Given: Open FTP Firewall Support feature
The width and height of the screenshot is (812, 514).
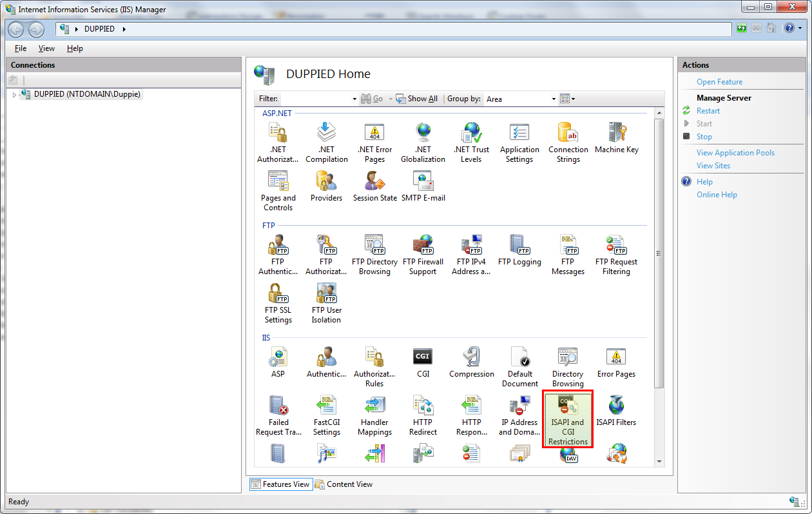Looking at the screenshot, I should click(x=423, y=255).
